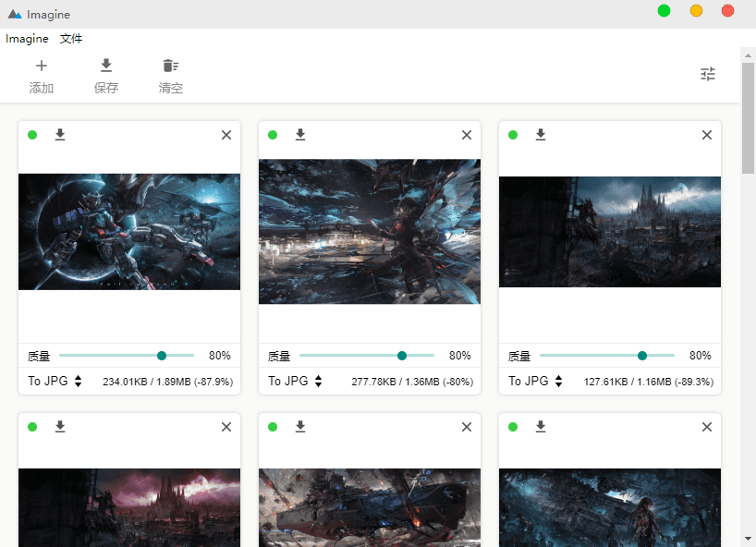Close the third dark castle image card
The width and height of the screenshot is (756, 547).
pos(707,135)
